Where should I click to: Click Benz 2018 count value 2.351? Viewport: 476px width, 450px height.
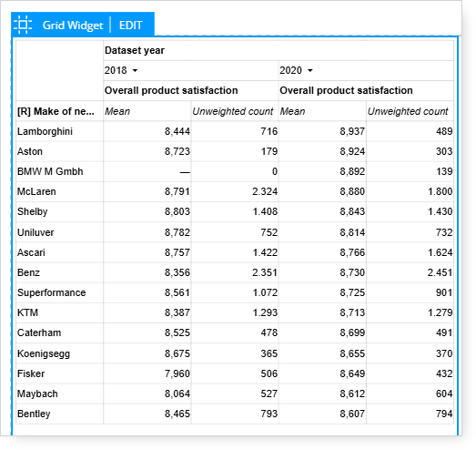(x=265, y=272)
